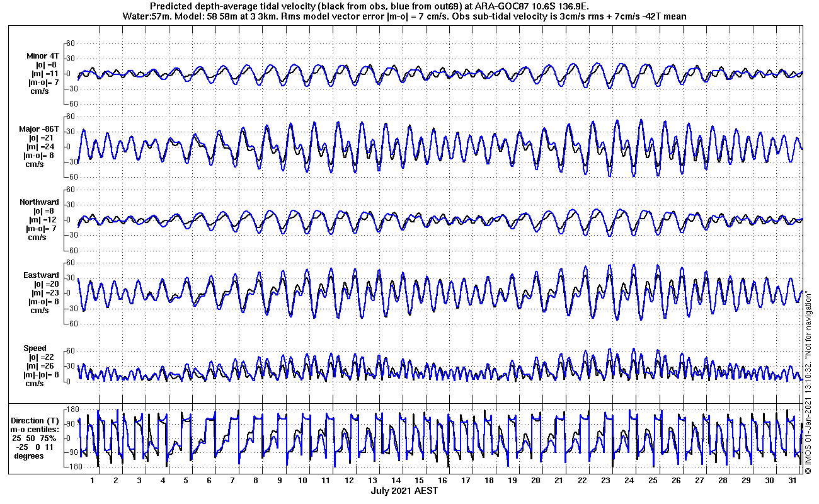Click '|o| =22' in Speed panel
The height and width of the screenshot is (504, 819).
pos(43,357)
